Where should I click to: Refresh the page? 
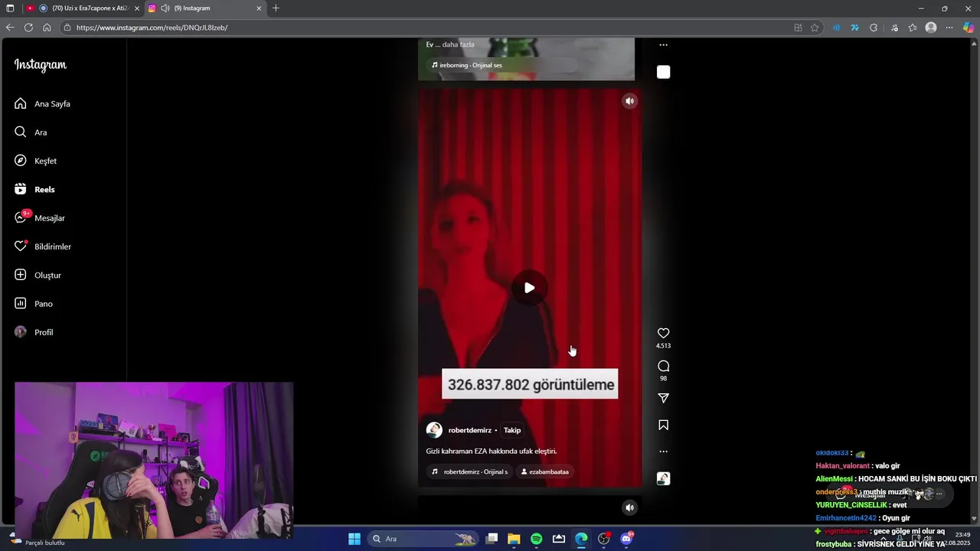point(28,28)
